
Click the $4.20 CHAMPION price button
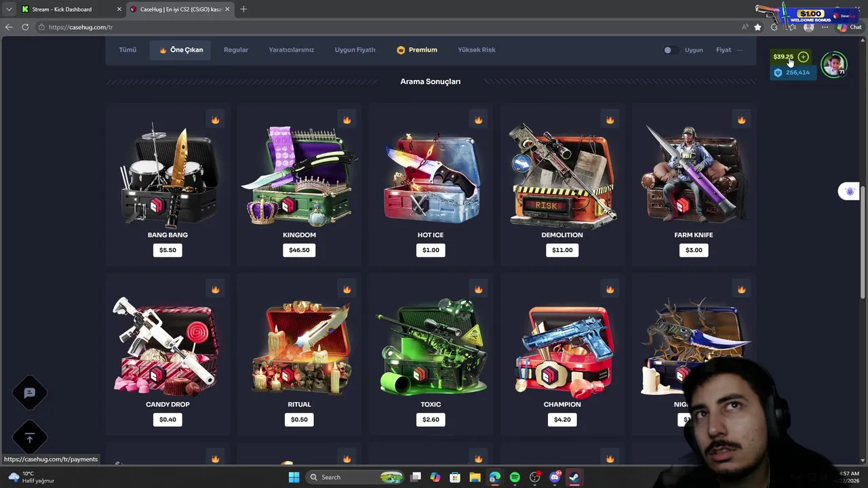(x=562, y=420)
